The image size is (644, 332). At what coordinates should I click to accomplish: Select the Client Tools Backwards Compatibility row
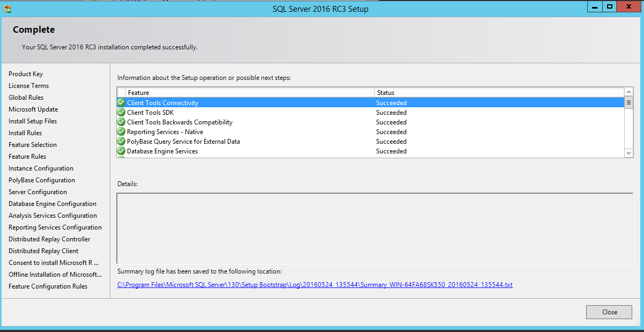click(x=370, y=122)
